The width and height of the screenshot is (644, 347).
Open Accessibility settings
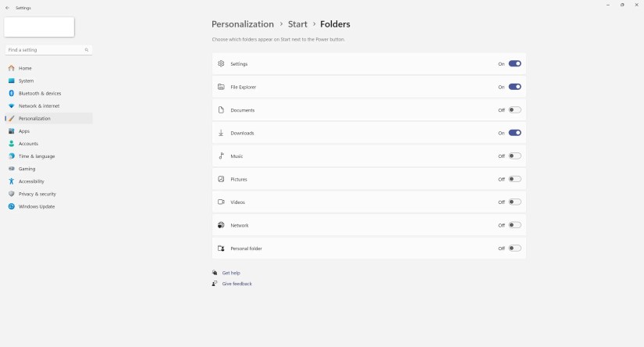pos(31,181)
